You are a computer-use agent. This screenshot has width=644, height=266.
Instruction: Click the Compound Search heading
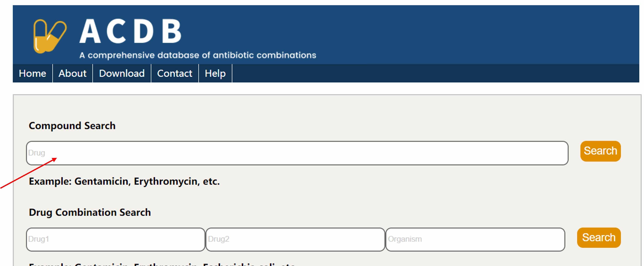click(72, 126)
